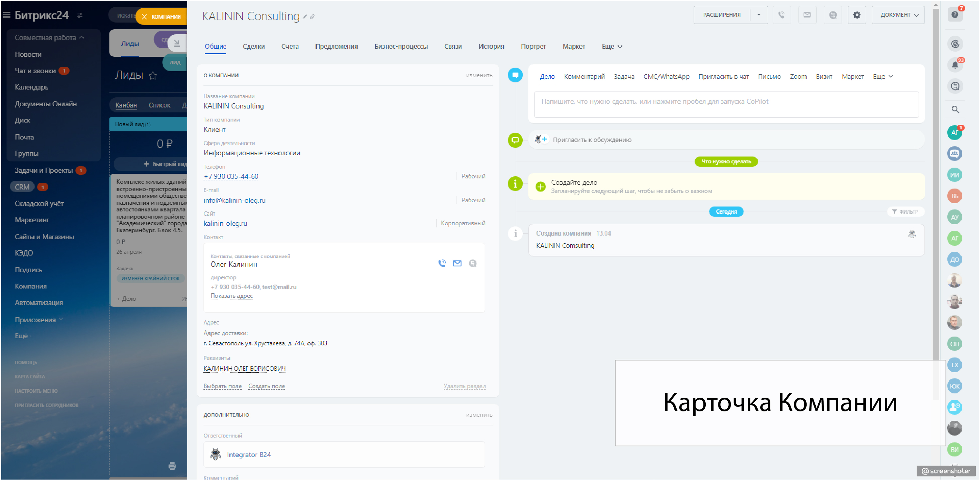Click the search magnifier in the right sidebar
Viewport: 980px width, 480px height.
[955, 109]
